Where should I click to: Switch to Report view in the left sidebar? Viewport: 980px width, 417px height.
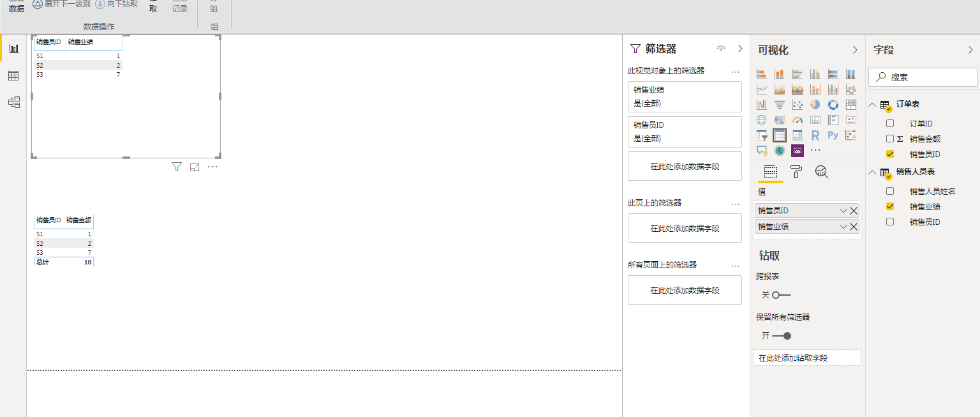click(x=13, y=49)
